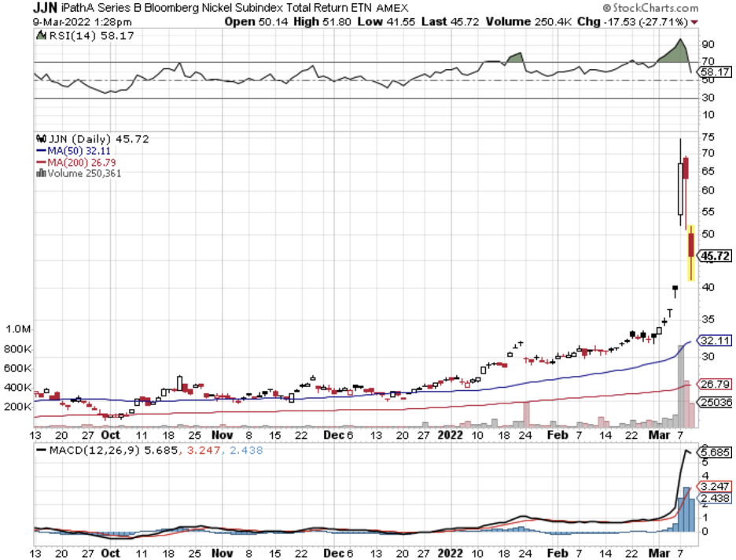The width and height of the screenshot is (736, 560).
Task: Click the Mar label on price date axis
Action: point(659,435)
